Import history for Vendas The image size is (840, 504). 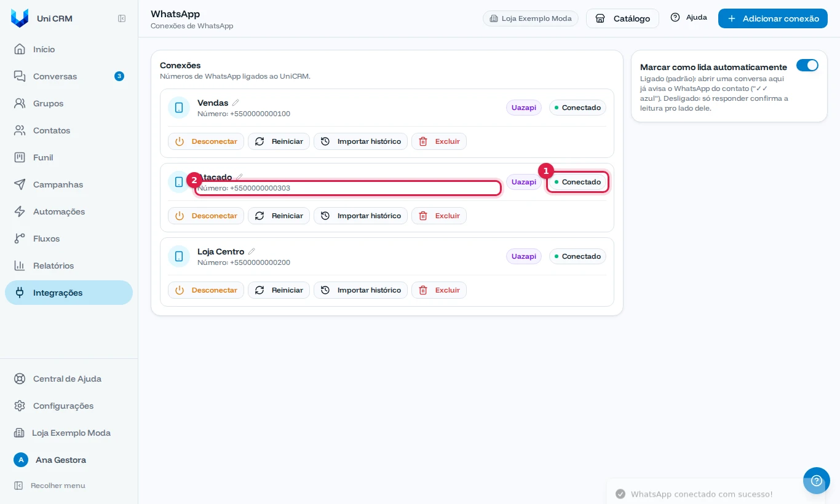click(360, 141)
